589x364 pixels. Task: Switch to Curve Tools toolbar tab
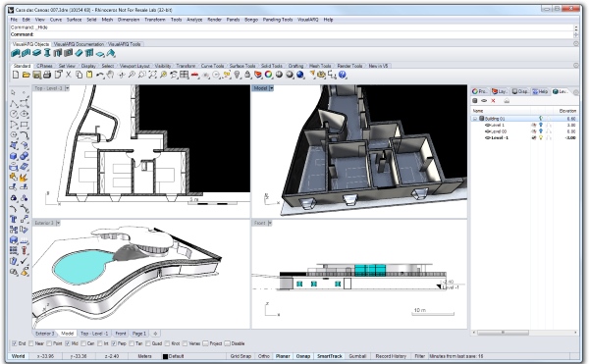[212, 66]
